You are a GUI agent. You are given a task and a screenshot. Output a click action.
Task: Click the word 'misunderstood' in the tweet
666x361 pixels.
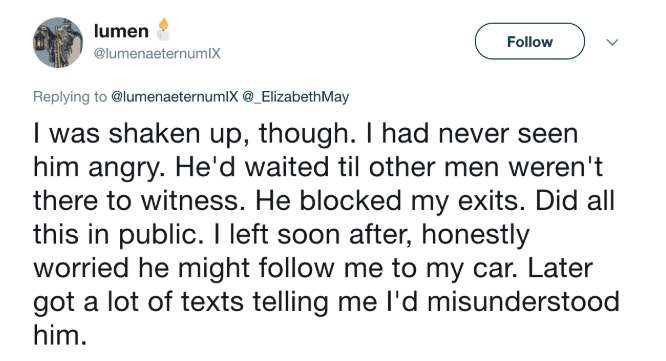click(x=523, y=302)
